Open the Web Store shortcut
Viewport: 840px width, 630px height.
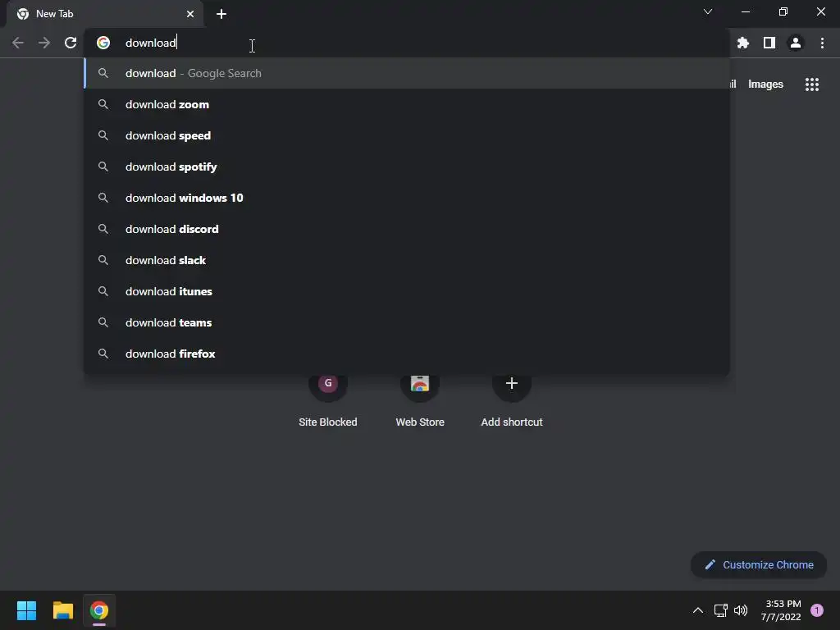[x=420, y=399]
